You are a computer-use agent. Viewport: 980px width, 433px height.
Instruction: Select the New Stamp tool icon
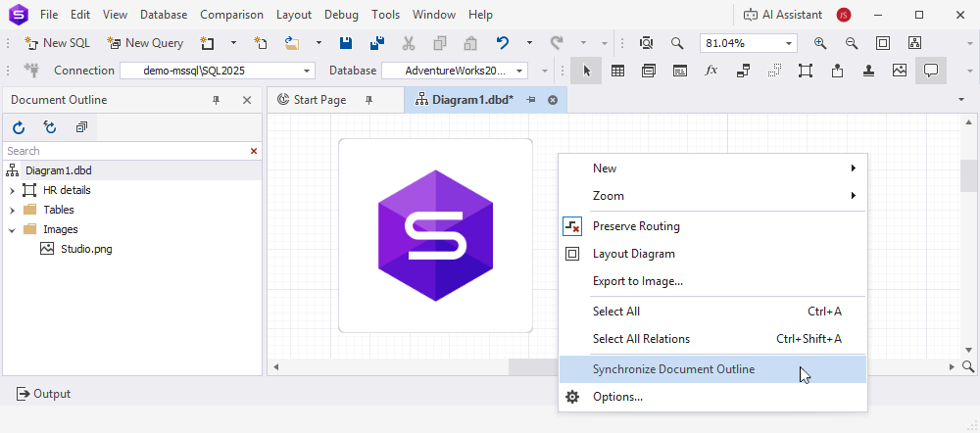click(x=868, y=71)
